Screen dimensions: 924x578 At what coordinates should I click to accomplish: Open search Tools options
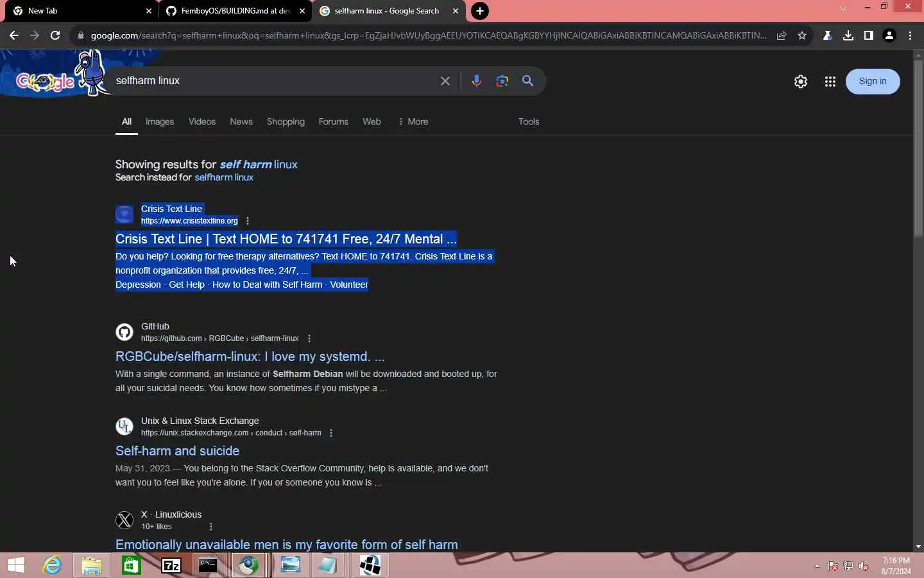click(x=529, y=121)
